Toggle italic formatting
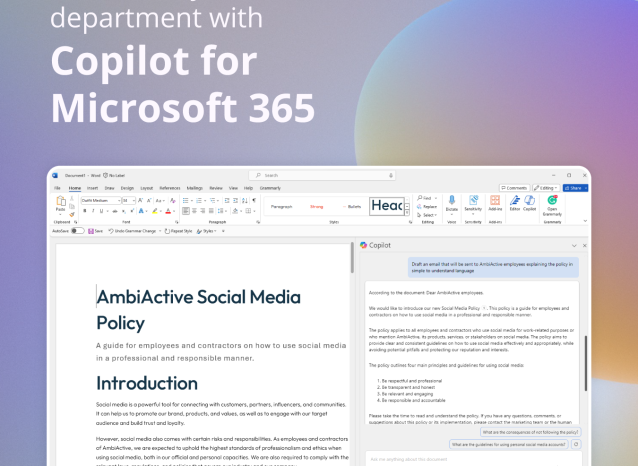The width and height of the screenshot is (638, 466). tap(92, 211)
